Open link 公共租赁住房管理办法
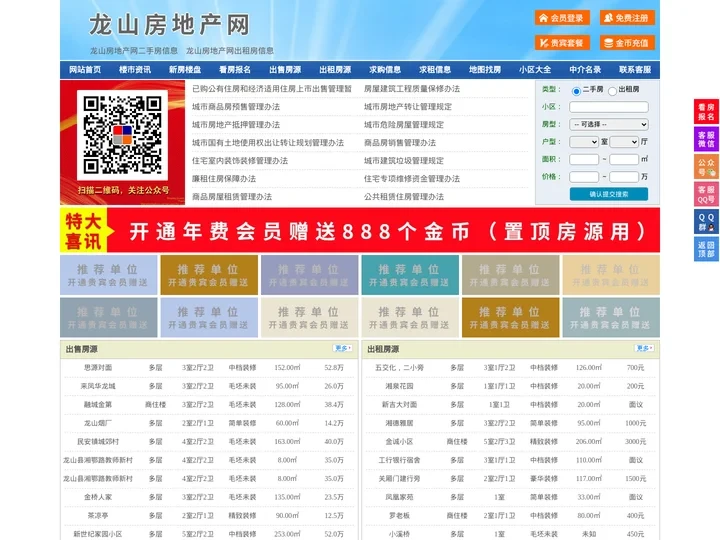The image size is (720, 540). [404, 197]
